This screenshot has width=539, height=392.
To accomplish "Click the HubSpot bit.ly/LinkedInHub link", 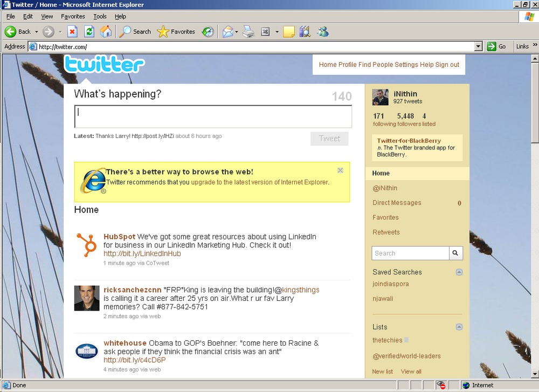I will point(142,253).
